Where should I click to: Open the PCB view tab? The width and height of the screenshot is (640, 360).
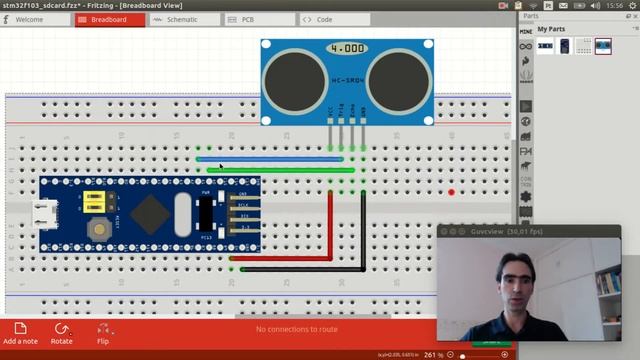(x=260, y=20)
